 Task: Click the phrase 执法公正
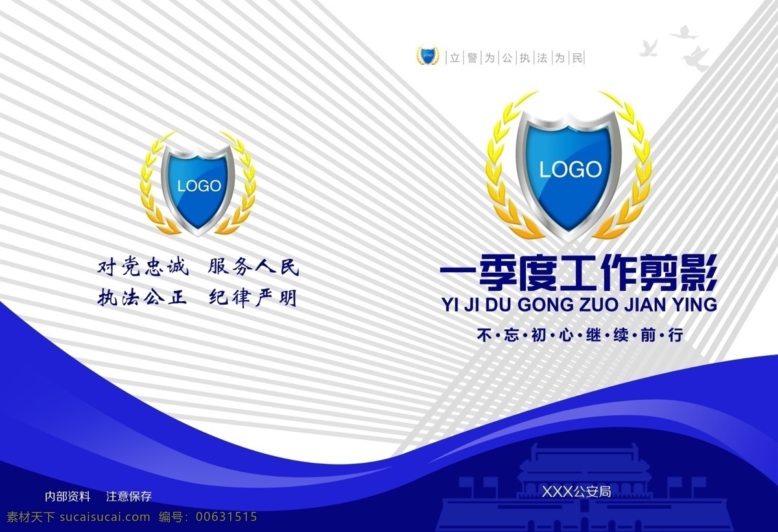[x=143, y=297]
